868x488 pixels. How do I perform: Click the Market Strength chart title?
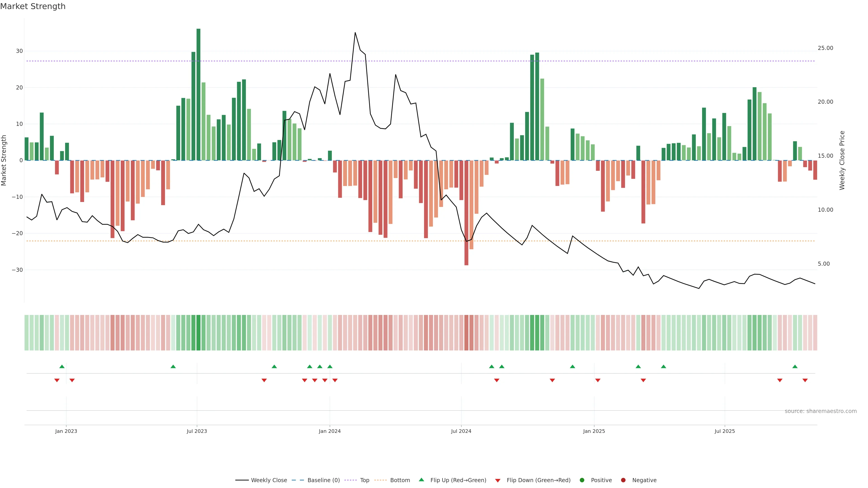33,6
